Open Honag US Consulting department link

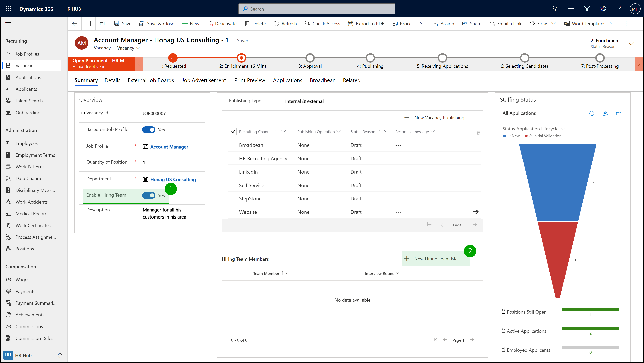point(173,180)
